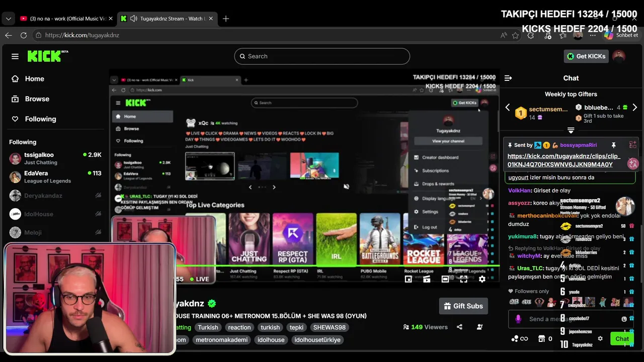Click the idolhousetürkiye stream tag
This screenshot has height=362, width=644.
pyautogui.click(x=317, y=340)
